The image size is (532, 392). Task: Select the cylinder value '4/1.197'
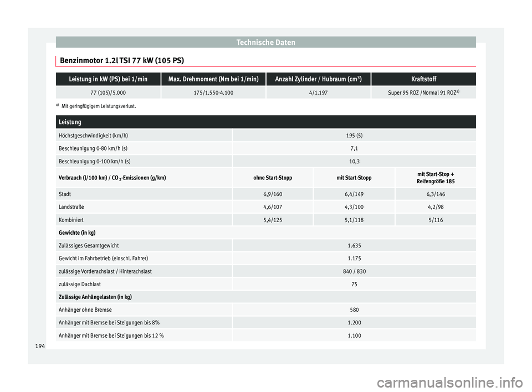click(x=318, y=92)
